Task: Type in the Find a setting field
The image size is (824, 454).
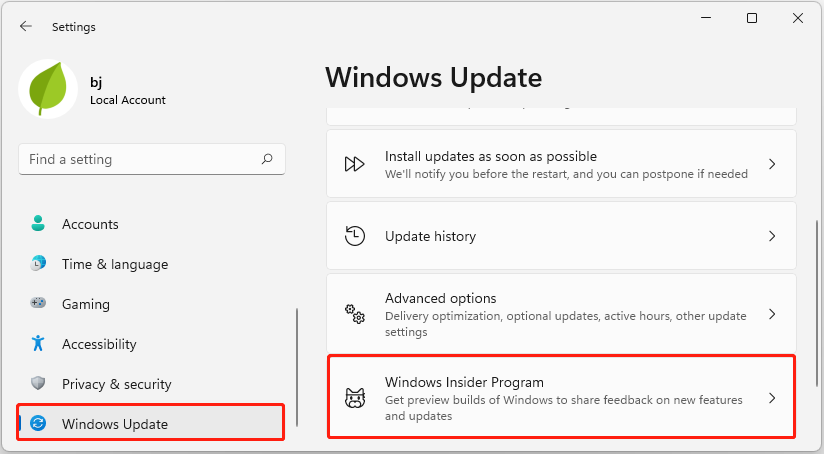Action: click(140, 159)
